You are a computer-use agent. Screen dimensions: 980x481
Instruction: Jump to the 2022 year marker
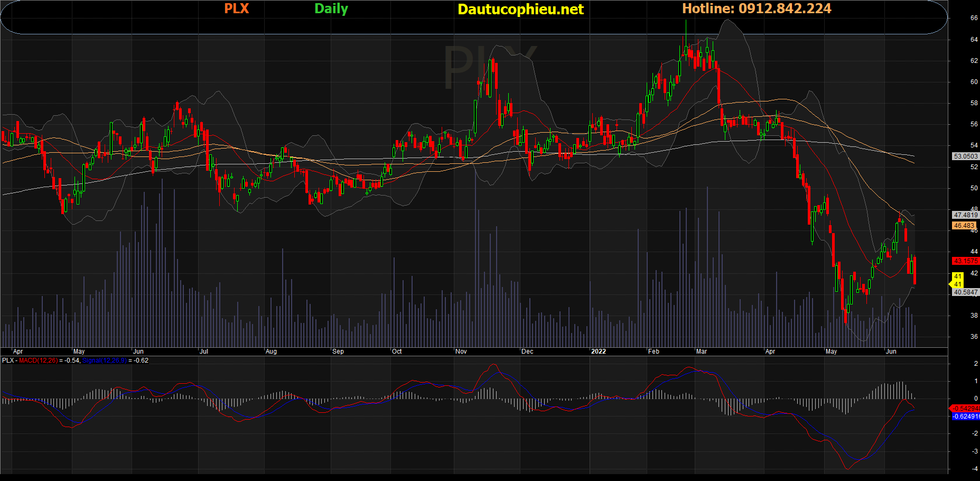[x=598, y=351]
